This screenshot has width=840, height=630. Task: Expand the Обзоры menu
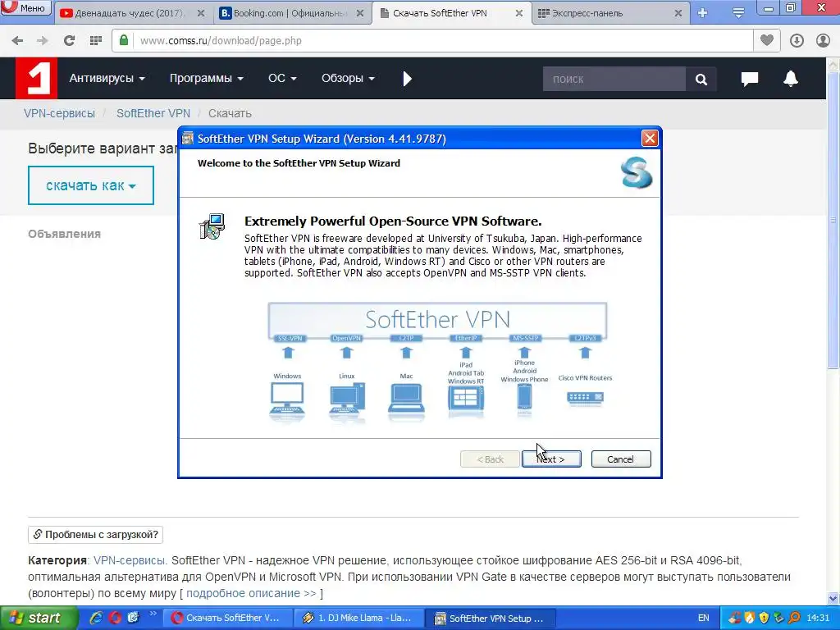point(348,78)
